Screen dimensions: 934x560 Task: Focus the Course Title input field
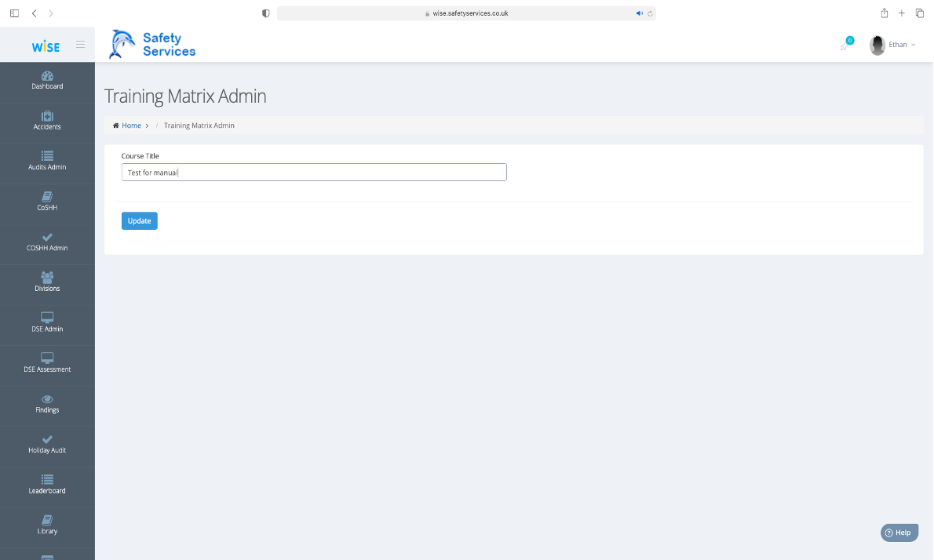(314, 173)
